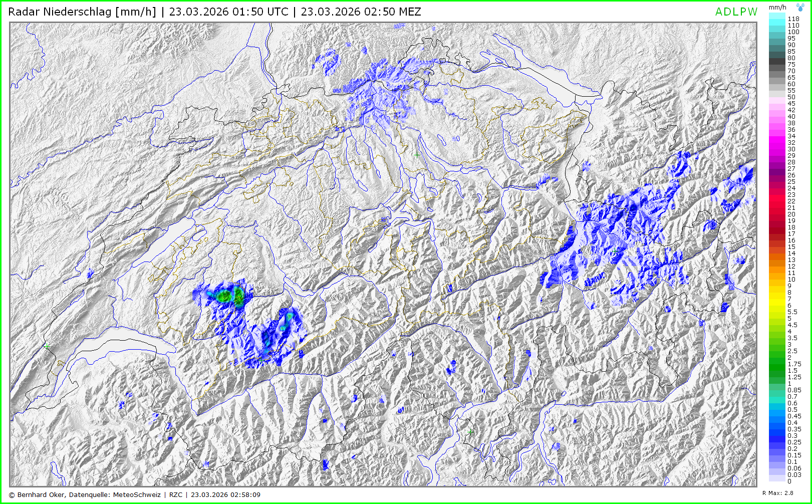Click the Bernhard Oker copyright text
Viewport: 812px width, 504px height.
[x=84, y=494]
